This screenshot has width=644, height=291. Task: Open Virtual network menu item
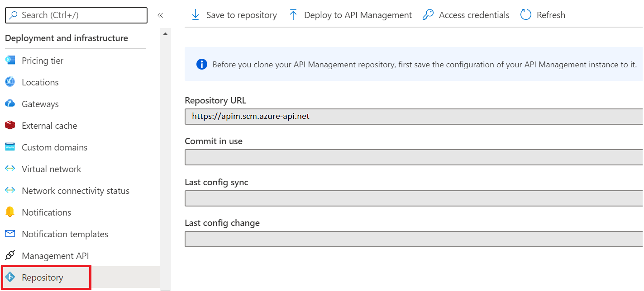(52, 169)
